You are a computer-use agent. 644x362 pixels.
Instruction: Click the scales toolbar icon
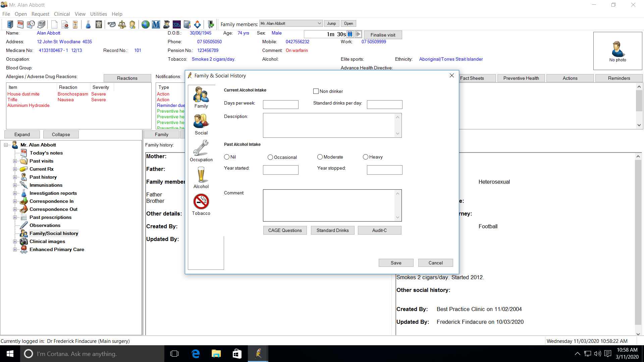[x=122, y=24]
